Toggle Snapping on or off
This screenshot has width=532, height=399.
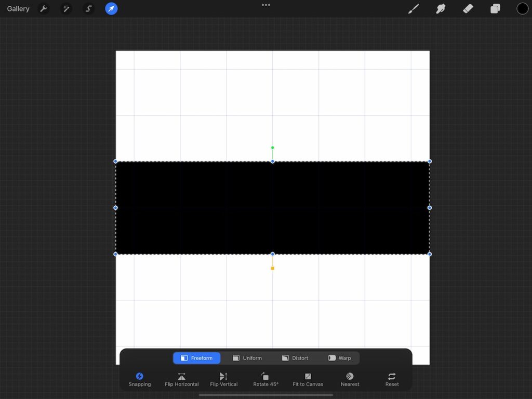click(139, 379)
